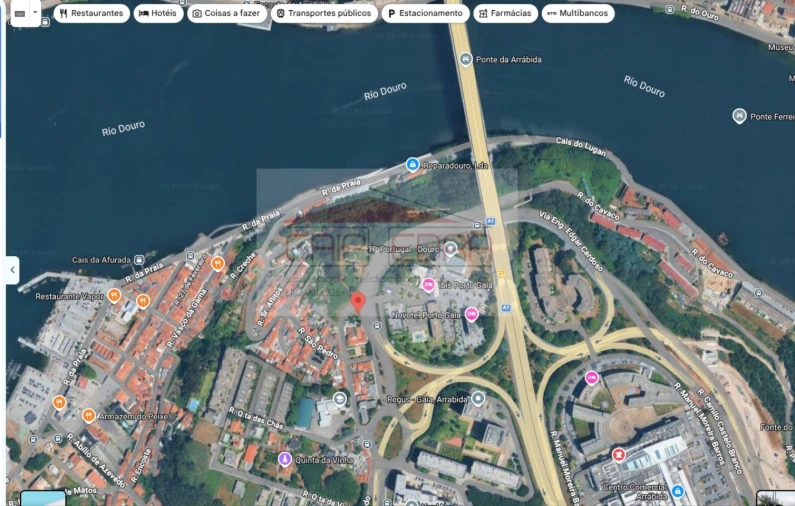Screen dimensions: 795x506
Task: Click the 'R. Abílio de Azevedo' street label
Action: [95, 460]
